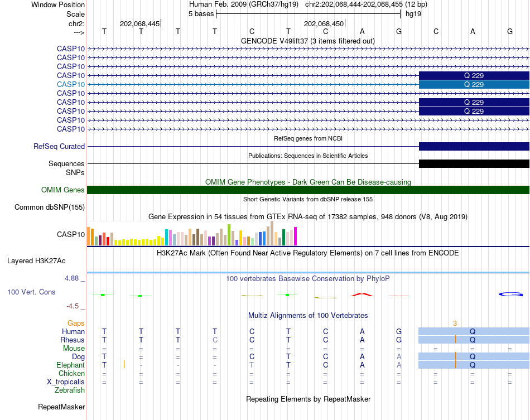Click the cyan bar in GTEx expression chart
Viewport: 530px width, 420px height.
pyautogui.click(x=166, y=237)
